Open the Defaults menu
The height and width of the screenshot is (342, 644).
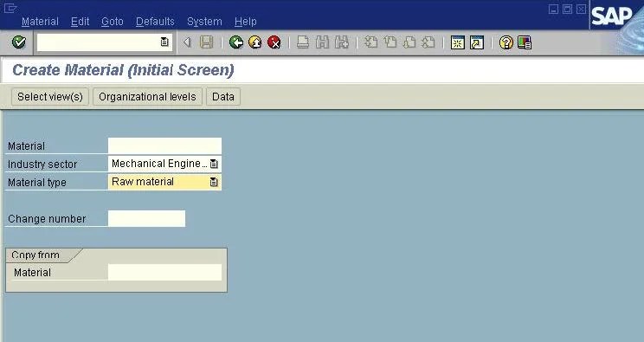coord(155,22)
